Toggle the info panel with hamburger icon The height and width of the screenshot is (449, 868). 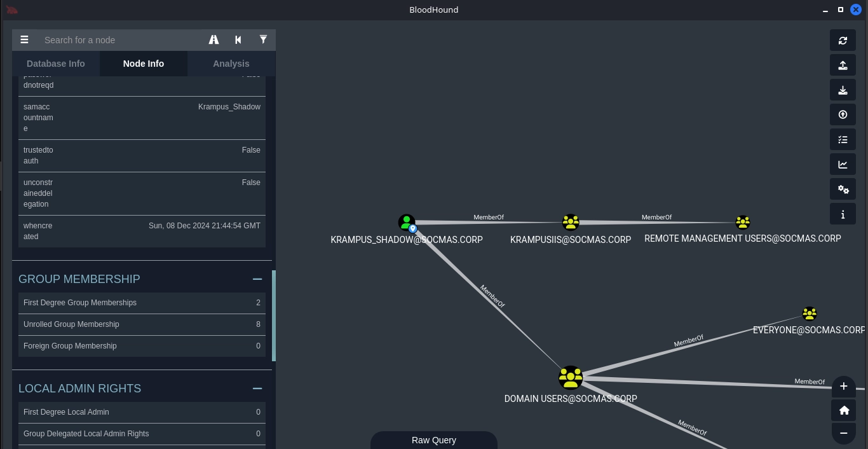click(24, 39)
